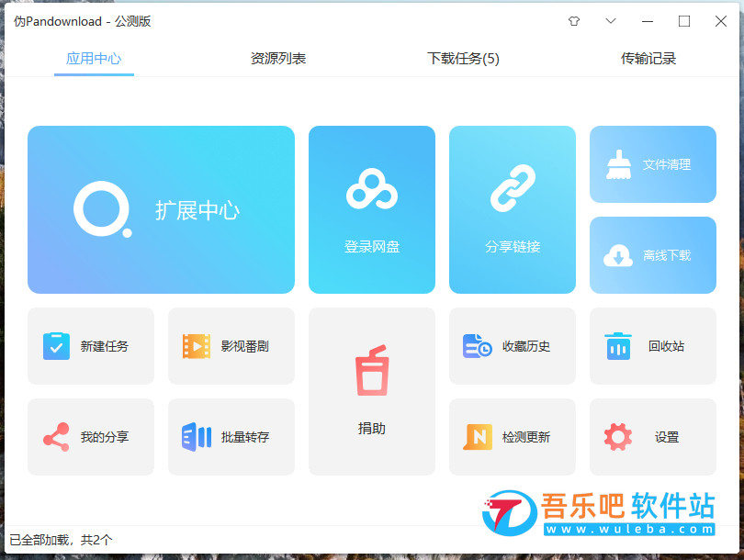Open 设置 settings label
This screenshot has height=560, width=744.
(667, 437)
